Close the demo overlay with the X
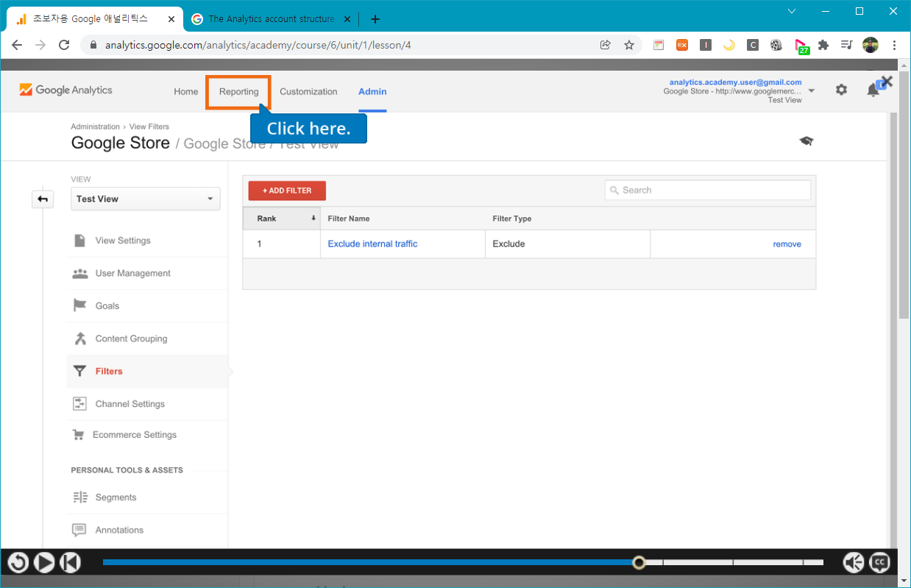911x588 pixels. tap(887, 82)
